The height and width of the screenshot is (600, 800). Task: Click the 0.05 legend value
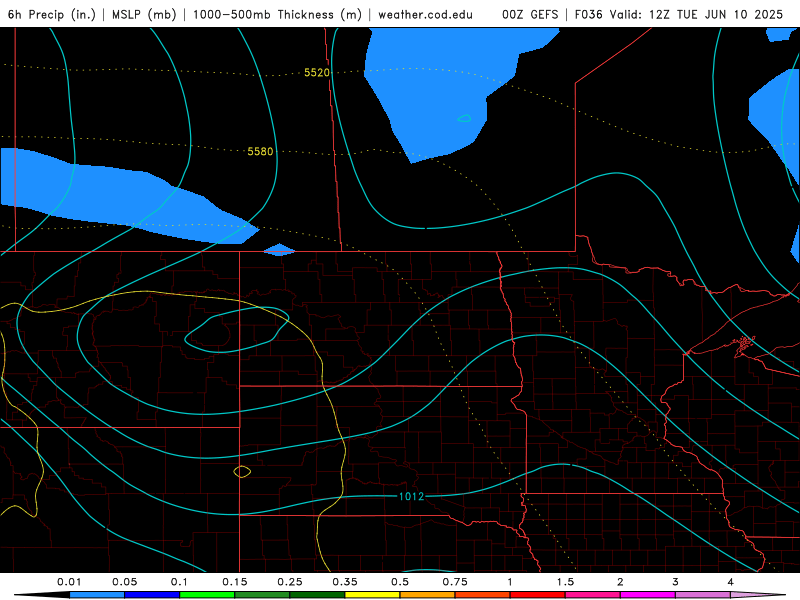124,582
